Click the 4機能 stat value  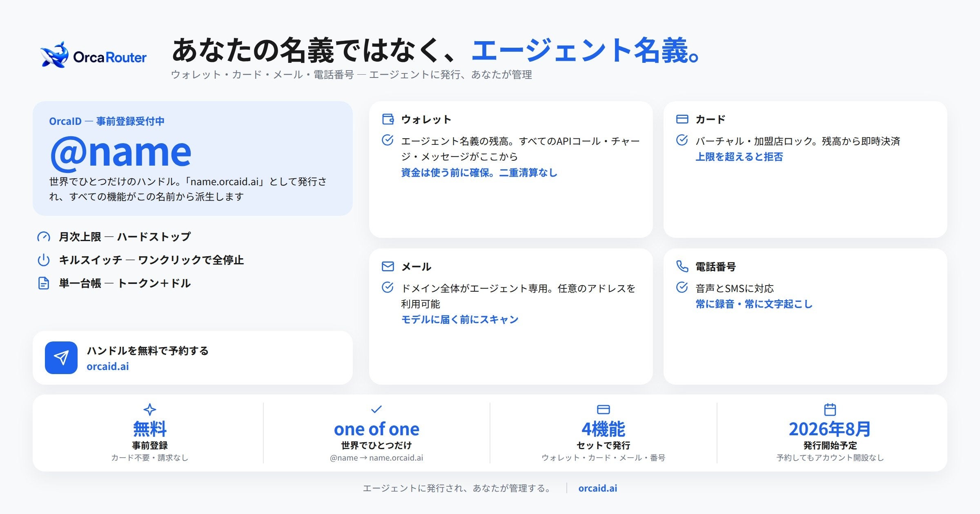604,429
